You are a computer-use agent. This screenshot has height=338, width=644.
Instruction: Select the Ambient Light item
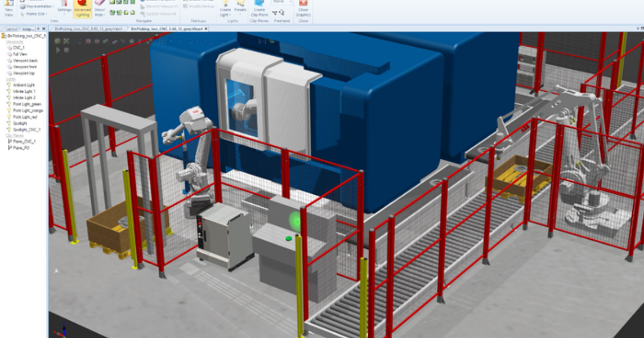point(23,85)
